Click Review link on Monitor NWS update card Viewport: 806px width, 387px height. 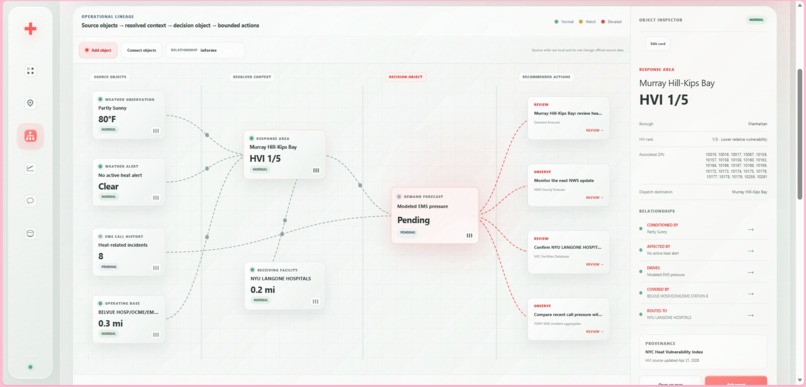(595, 197)
